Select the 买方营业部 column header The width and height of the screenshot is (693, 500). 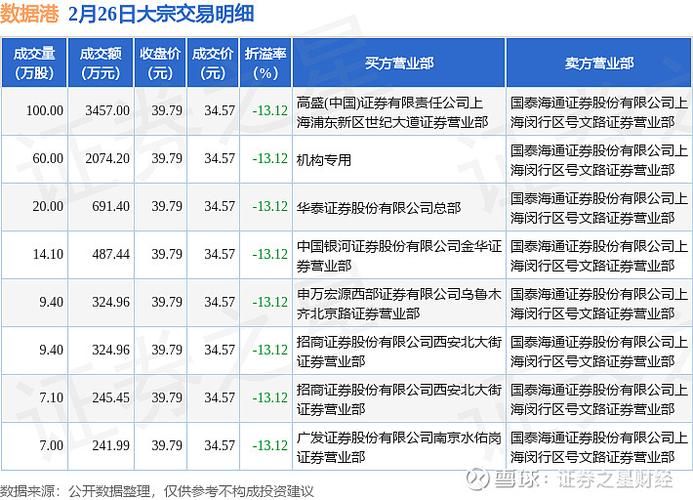click(x=399, y=63)
